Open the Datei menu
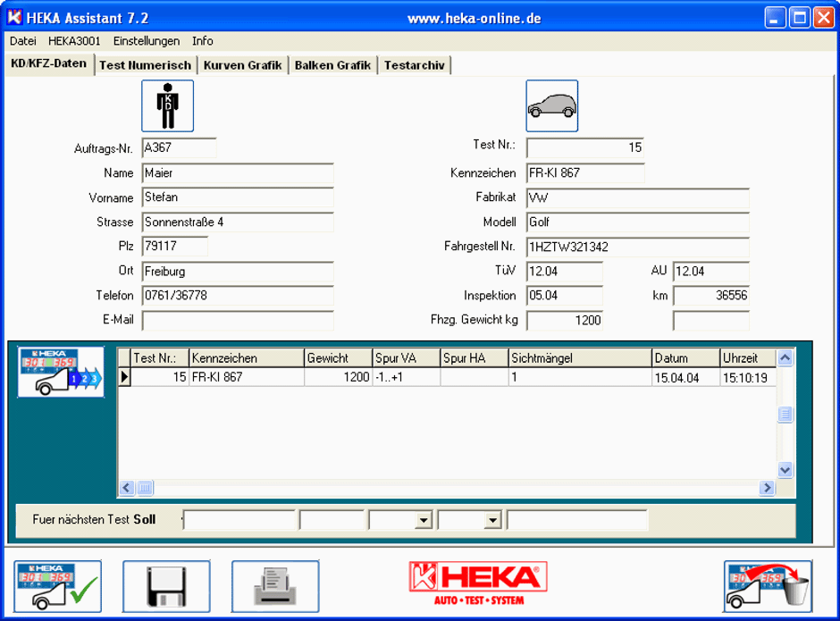The width and height of the screenshot is (840, 621). [23, 41]
